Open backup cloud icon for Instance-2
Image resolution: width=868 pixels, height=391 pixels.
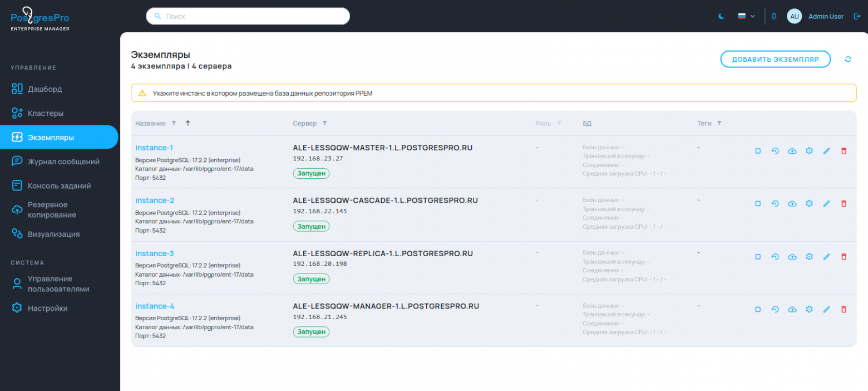pyautogui.click(x=792, y=204)
